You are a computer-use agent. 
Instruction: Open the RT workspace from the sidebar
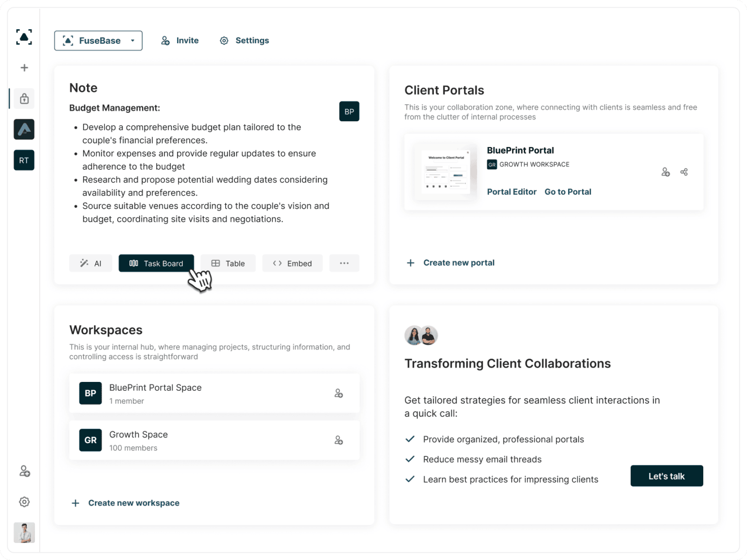point(24,160)
